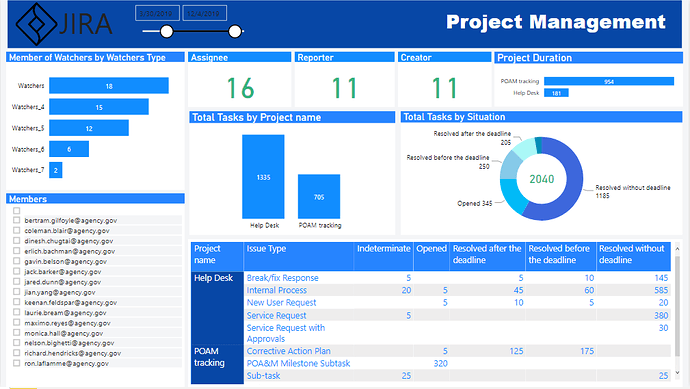This screenshot has width=690, height=389.
Task: Select the POAM tracking bar showing 705
Action: 319,196
